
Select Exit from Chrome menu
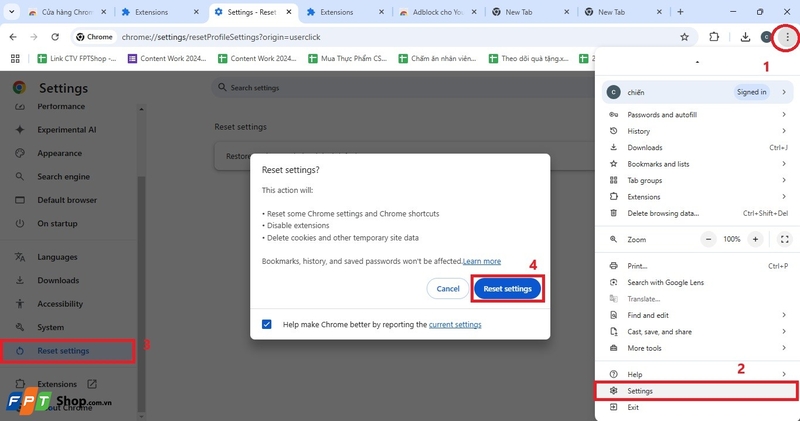(697, 407)
